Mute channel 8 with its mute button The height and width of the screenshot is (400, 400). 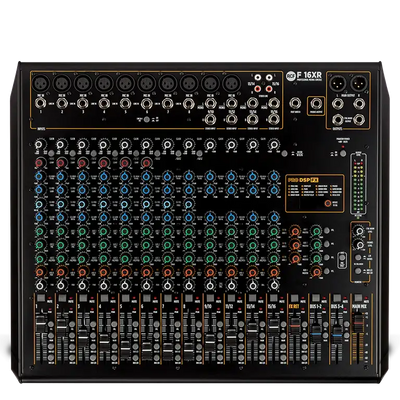point(189,298)
